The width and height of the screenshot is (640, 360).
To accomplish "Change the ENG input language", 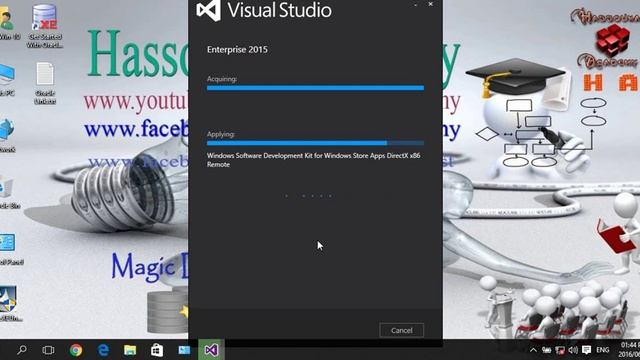I will click(602, 350).
